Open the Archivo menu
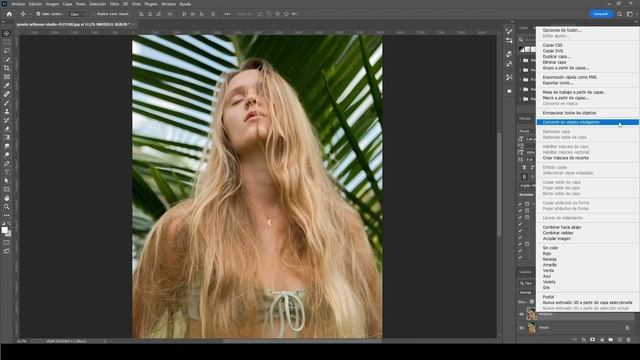 pos(18,4)
